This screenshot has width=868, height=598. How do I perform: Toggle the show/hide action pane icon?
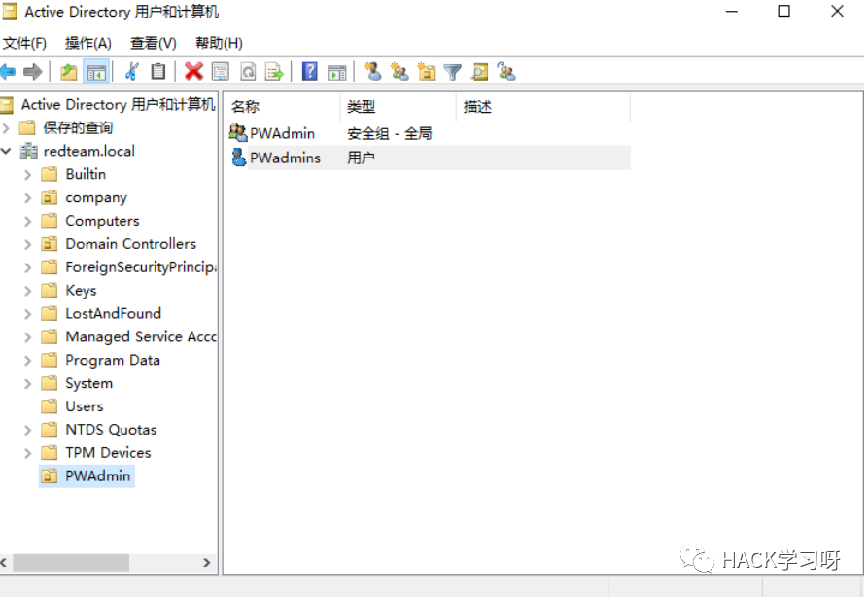(336, 72)
